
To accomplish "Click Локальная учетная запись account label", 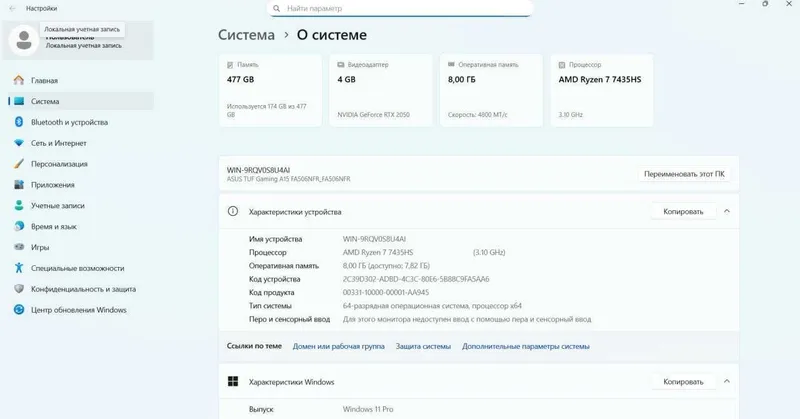I will [84, 45].
